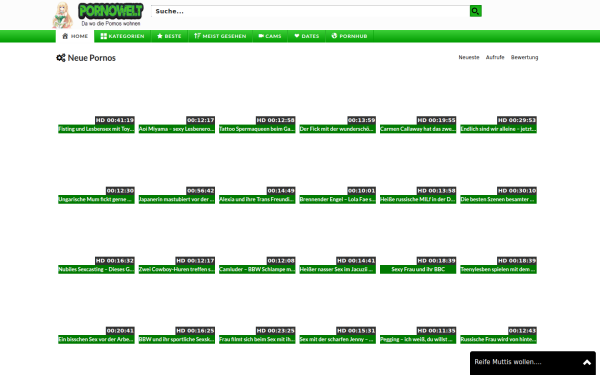Viewport: 600px width, 375px height.
Task: Click the anime mascot image beside logo
Action: click(x=62, y=15)
